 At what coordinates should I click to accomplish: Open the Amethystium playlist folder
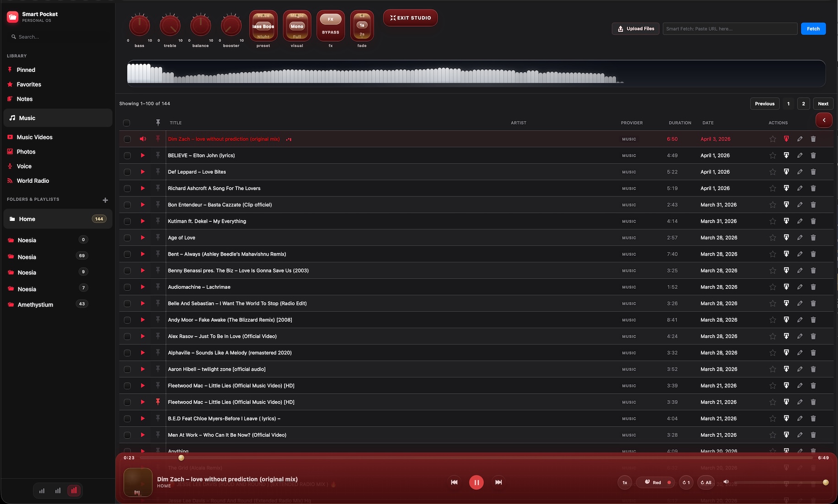35,305
